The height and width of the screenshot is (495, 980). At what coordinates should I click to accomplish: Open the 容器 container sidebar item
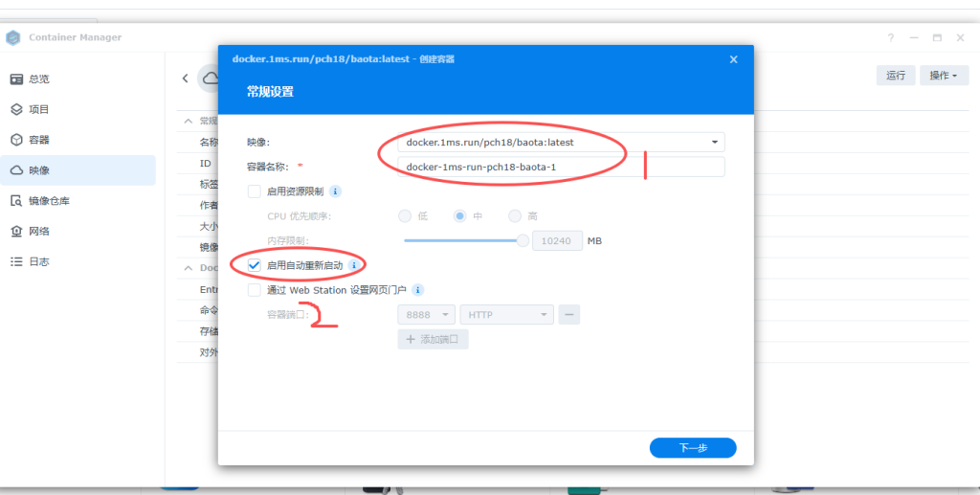click(x=78, y=140)
